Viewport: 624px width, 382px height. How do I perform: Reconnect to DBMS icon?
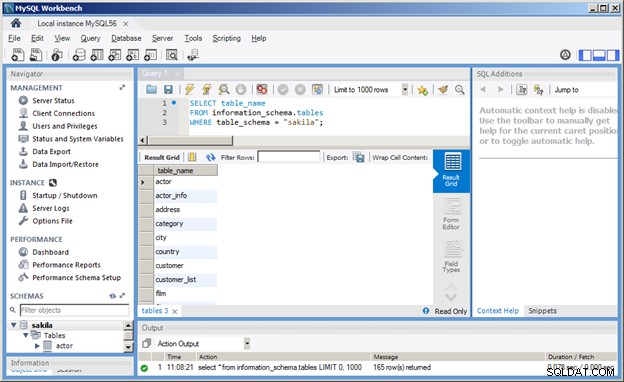pyautogui.click(x=193, y=55)
